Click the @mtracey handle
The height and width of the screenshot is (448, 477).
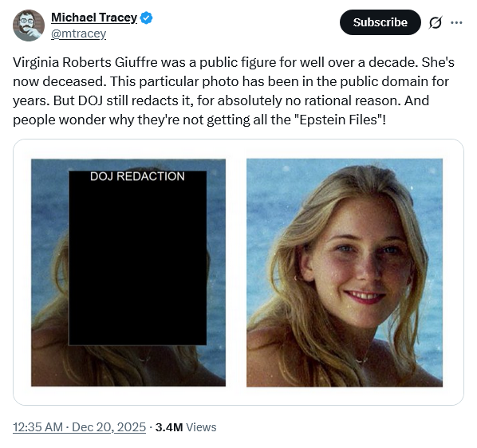point(78,33)
